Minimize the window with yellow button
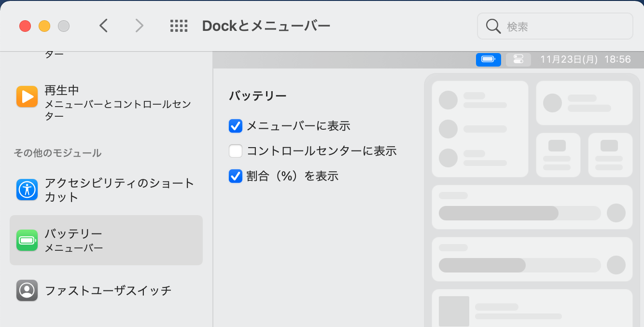Screen dimensions: 644x327 (x=44, y=26)
